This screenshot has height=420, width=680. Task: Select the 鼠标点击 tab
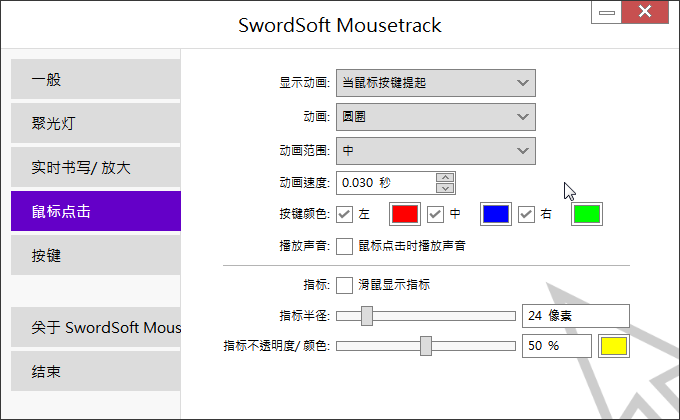coord(95,211)
